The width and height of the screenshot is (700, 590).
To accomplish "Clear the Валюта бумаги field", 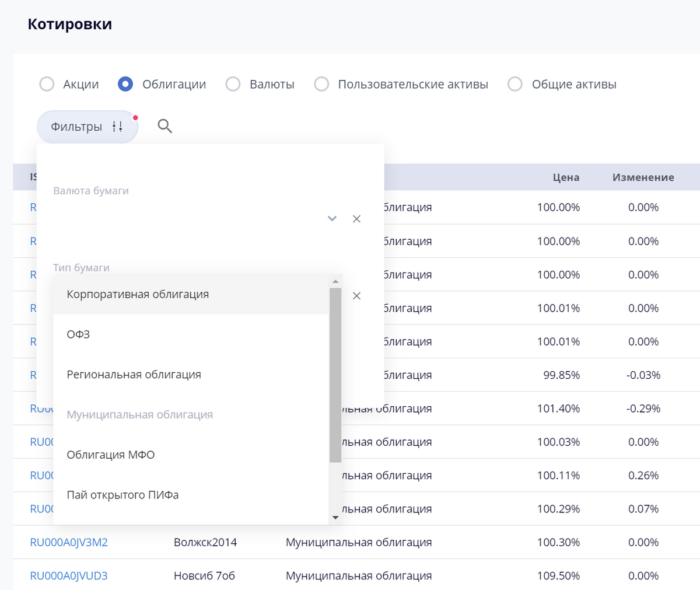I will [356, 219].
